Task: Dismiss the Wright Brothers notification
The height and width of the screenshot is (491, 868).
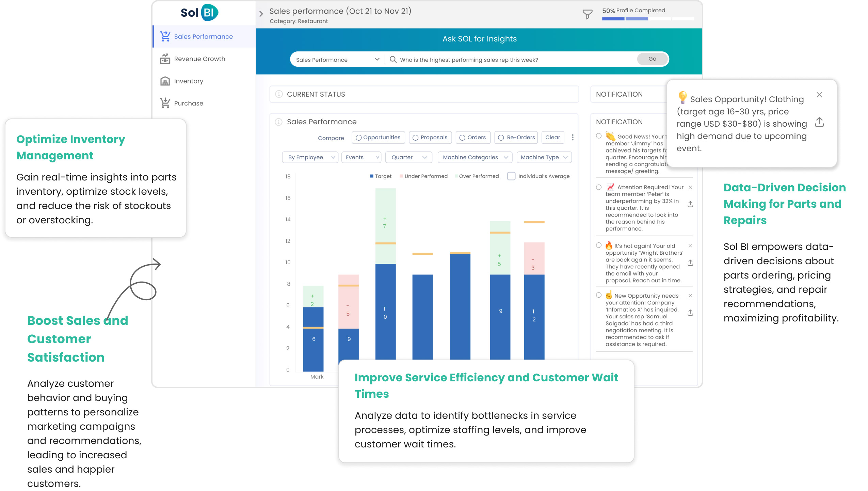Action: click(690, 246)
